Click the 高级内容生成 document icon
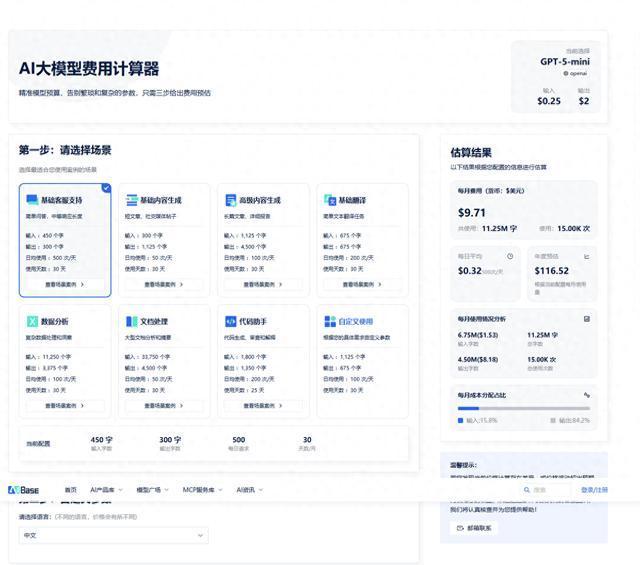Image resolution: width=640 pixels, height=565 pixels. (231, 200)
